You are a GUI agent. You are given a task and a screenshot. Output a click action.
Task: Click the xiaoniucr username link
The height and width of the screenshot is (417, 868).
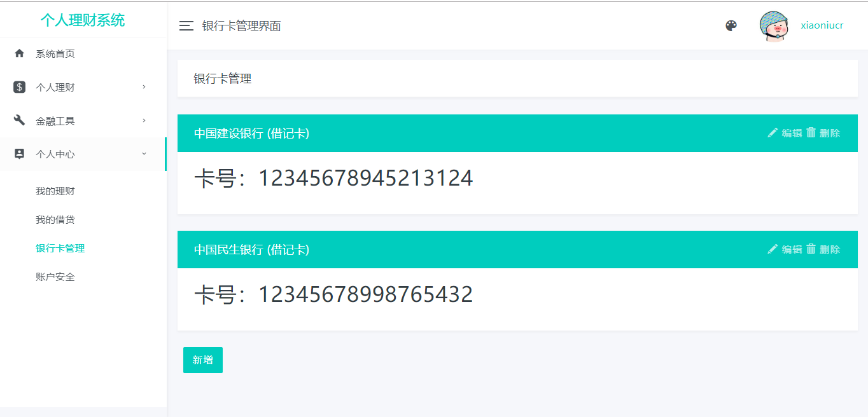822,25
